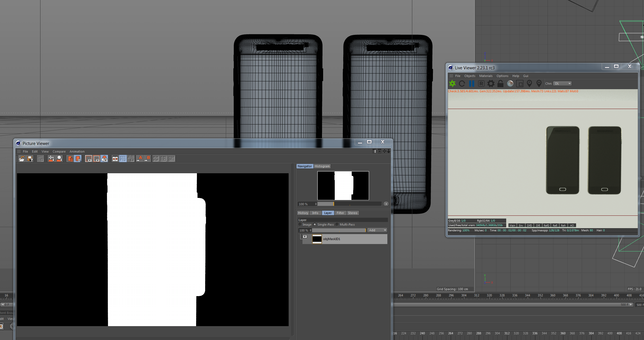This screenshot has height=340, width=644.
Task: Click the RefD pass button
Action: (x=546, y=226)
